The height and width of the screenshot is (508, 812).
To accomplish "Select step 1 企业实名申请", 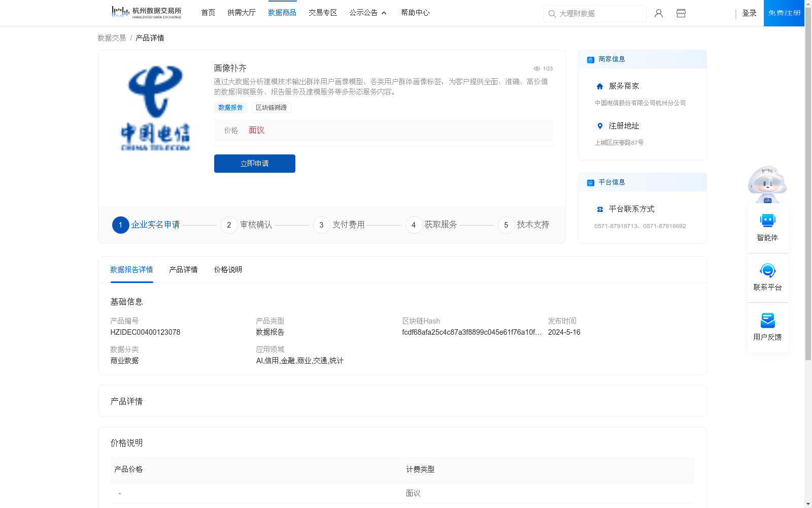I will (x=146, y=225).
